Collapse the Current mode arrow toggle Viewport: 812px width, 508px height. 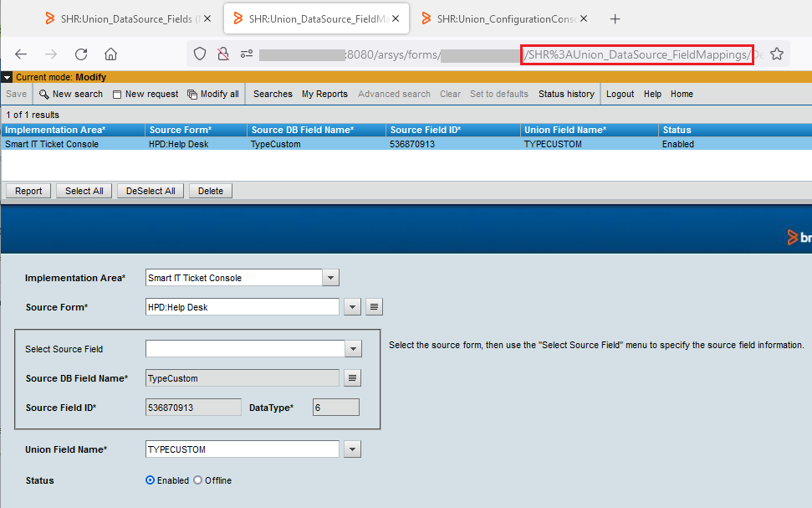coord(7,77)
